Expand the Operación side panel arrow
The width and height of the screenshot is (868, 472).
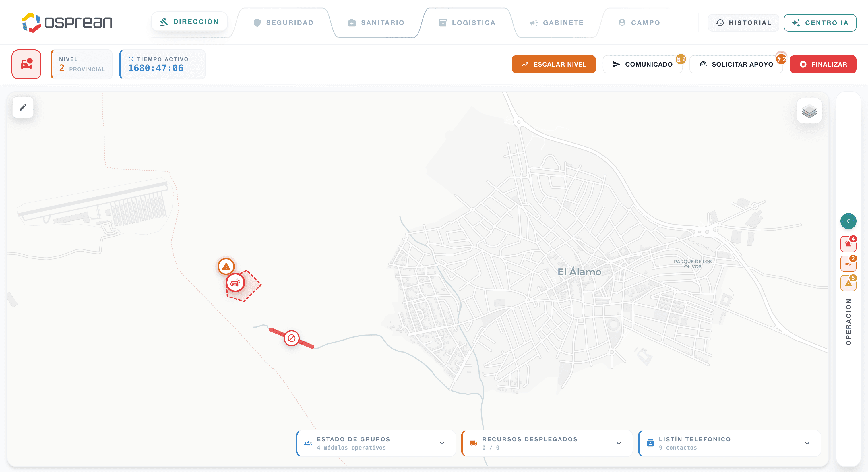848,221
